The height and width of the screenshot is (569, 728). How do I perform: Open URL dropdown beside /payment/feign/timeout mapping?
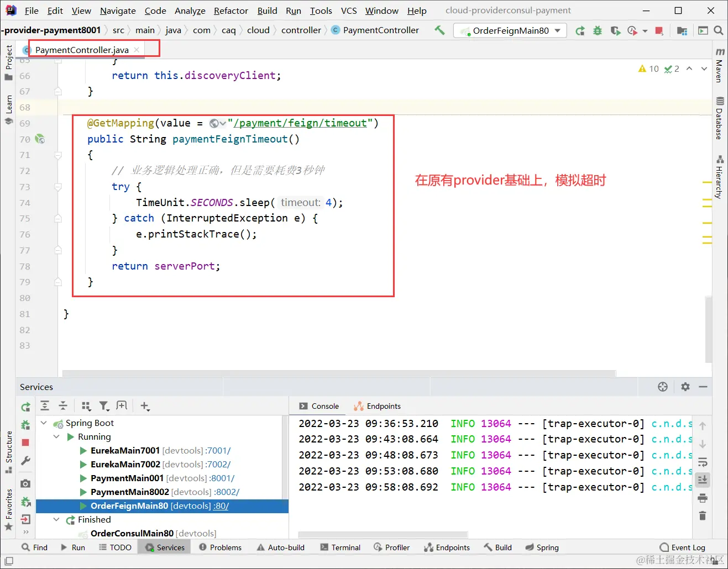click(x=218, y=124)
